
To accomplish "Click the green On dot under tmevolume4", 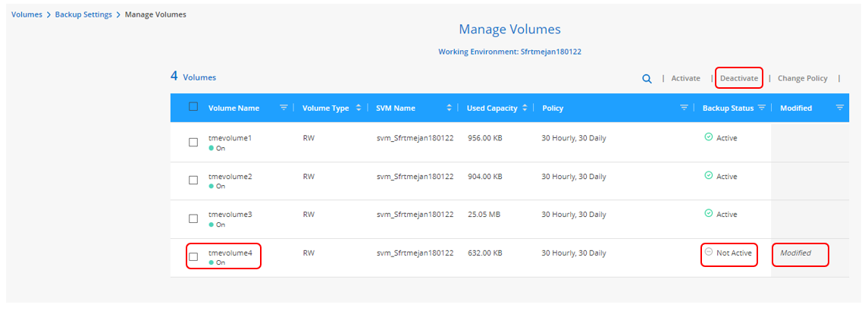I will [211, 262].
